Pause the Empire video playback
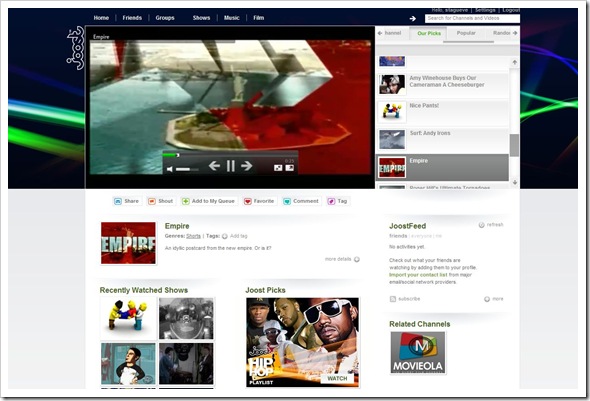Viewport: 590px width, 401px height. pos(231,166)
